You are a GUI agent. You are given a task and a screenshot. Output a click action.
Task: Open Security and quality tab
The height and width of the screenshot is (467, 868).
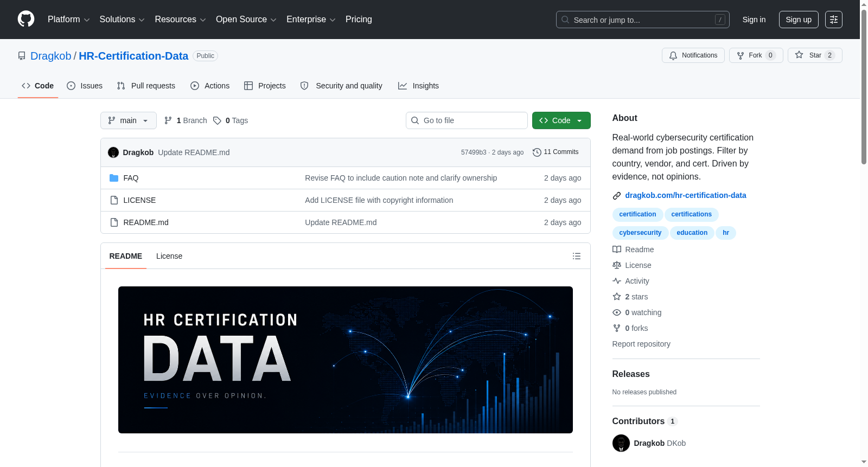click(x=341, y=86)
